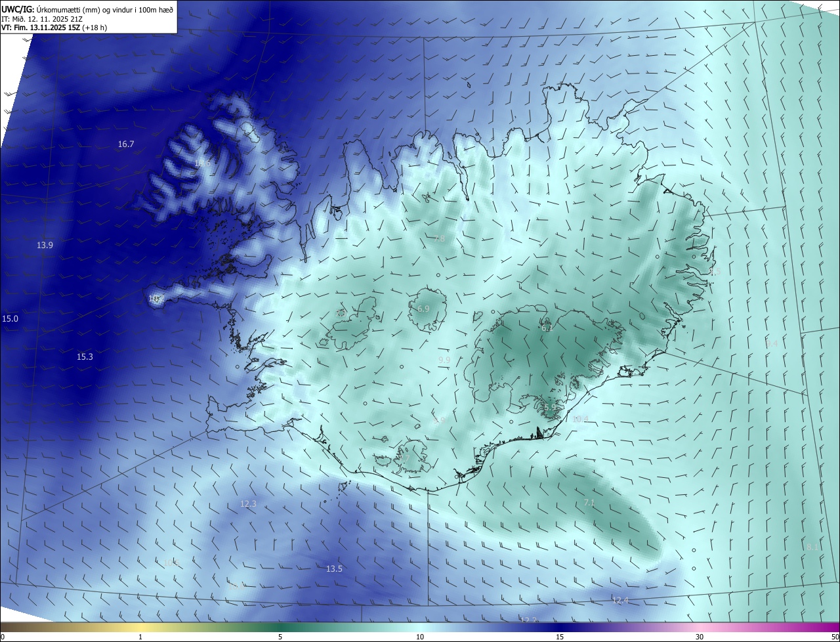The height and width of the screenshot is (642, 840).
Task: Click the 'VT: Fim. 13.11.2025 15Z (+18 h)' line
Action: click(56, 28)
